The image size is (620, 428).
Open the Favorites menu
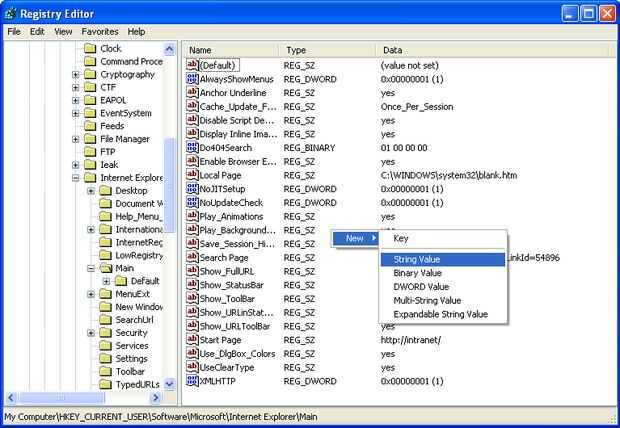100,32
